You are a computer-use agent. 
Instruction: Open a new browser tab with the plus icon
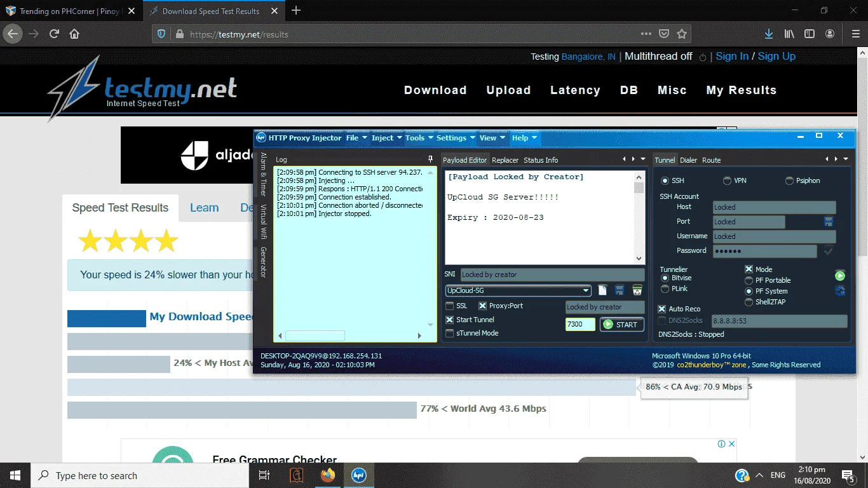coord(296,11)
